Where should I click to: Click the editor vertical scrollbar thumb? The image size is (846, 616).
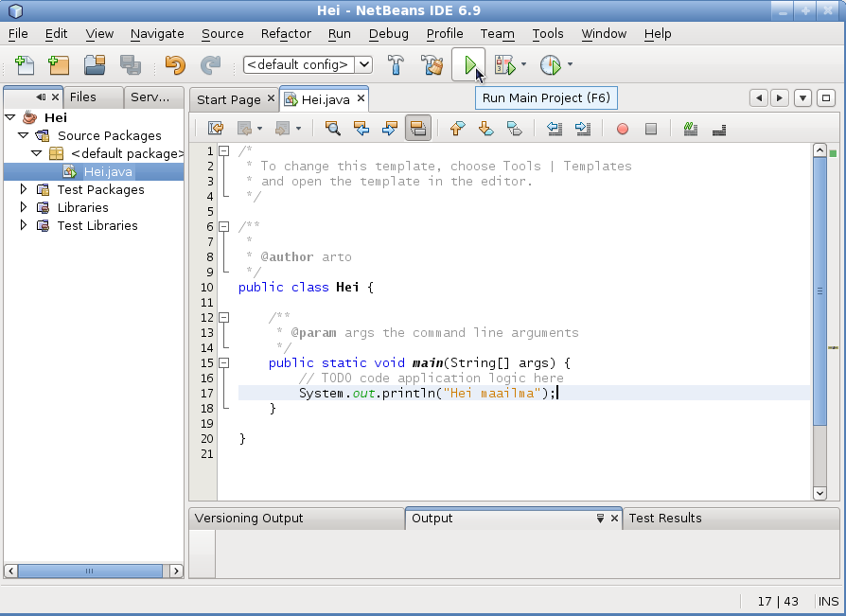(x=820, y=291)
